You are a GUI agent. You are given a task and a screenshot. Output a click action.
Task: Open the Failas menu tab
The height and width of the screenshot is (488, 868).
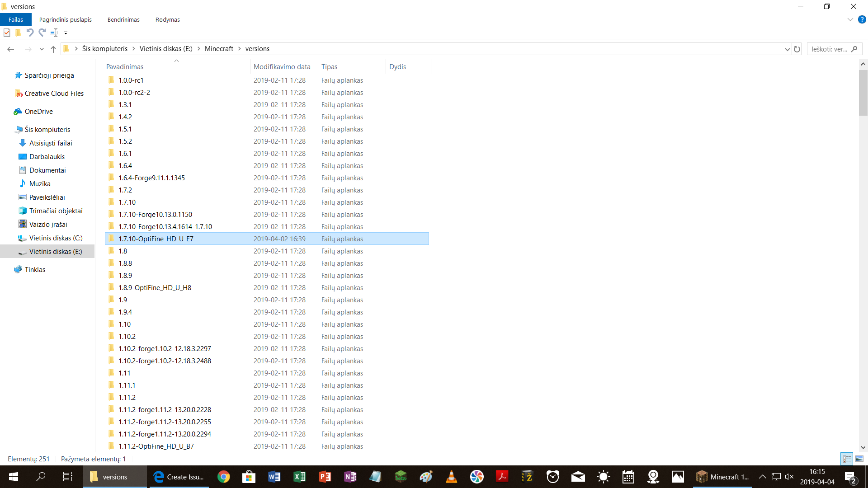(15, 19)
